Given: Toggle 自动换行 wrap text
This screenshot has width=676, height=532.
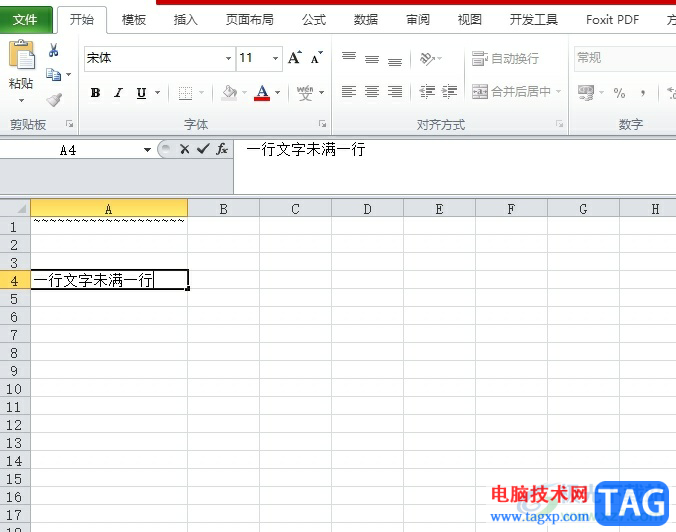Looking at the screenshot, I should pos(505,58).
